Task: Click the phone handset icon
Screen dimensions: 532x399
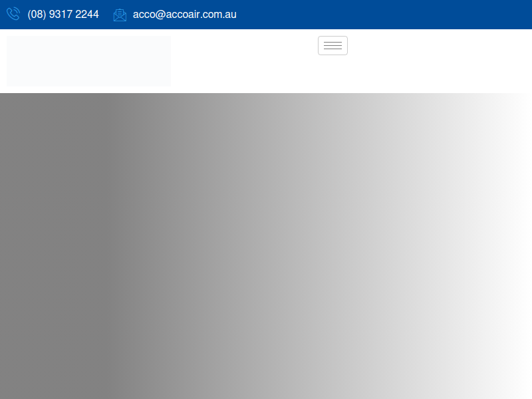Action: click(x=13, y=14)
